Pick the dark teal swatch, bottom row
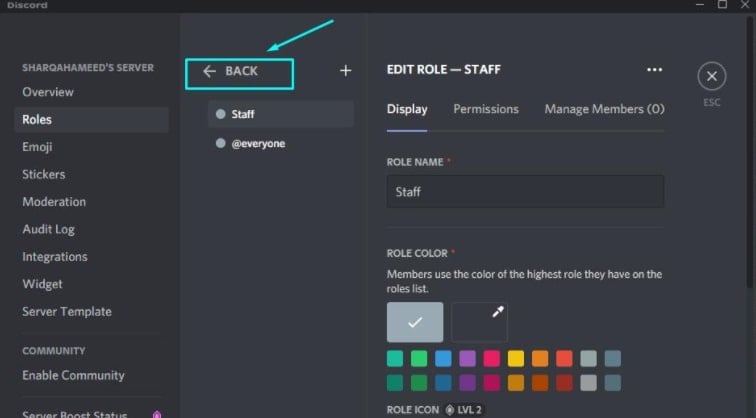The width and height of the screenshot is (756, 418). 395,383
